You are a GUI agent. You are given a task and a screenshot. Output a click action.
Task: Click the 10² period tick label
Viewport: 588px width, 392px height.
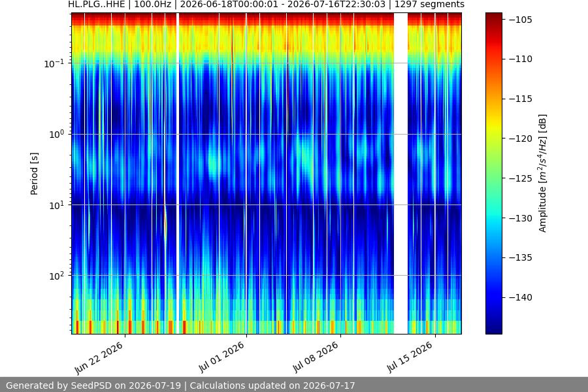(x=56, y=276)
